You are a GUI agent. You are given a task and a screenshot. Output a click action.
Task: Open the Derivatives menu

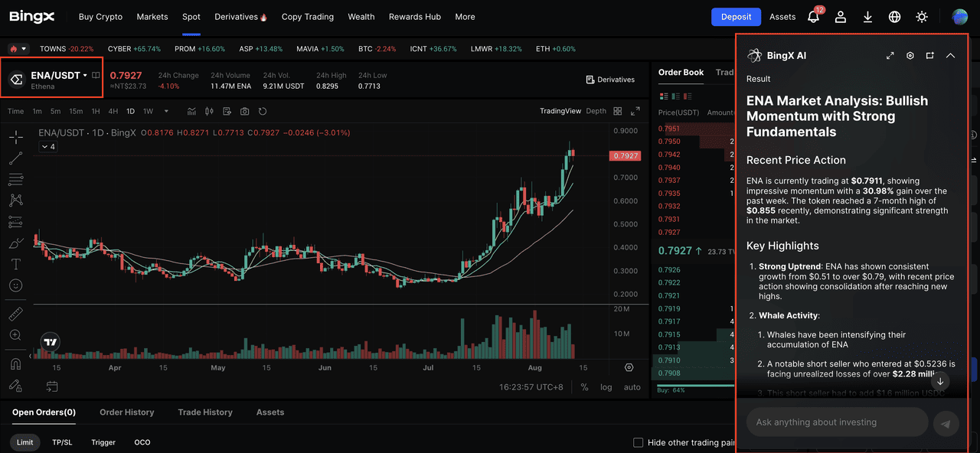pos(240,17)
